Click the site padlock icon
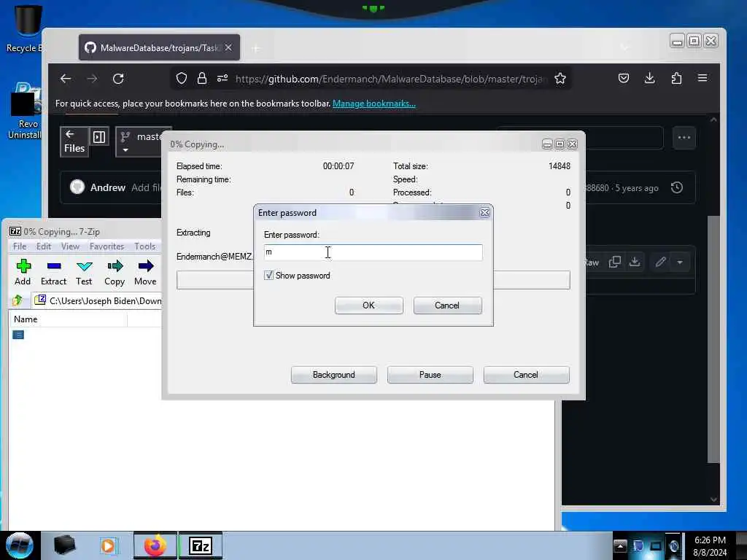The image size is (747, 560). click(x=202, y=79)
